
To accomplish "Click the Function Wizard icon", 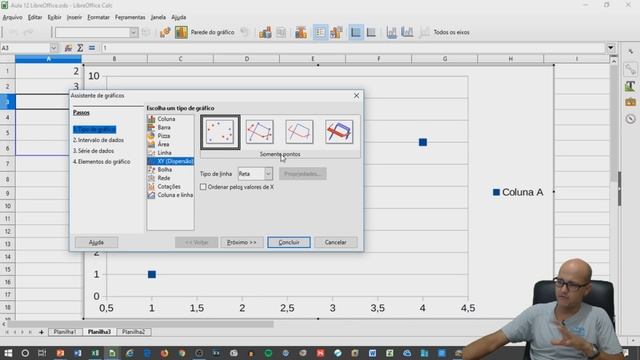I will [68, 48].
